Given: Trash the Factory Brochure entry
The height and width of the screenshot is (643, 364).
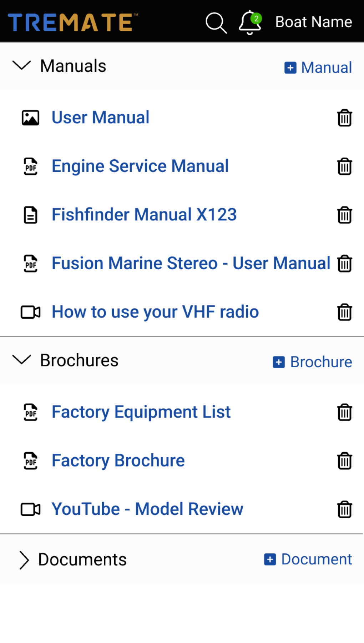Looking at the screenshot, I should pyautogui.click(x=344, y=461).
